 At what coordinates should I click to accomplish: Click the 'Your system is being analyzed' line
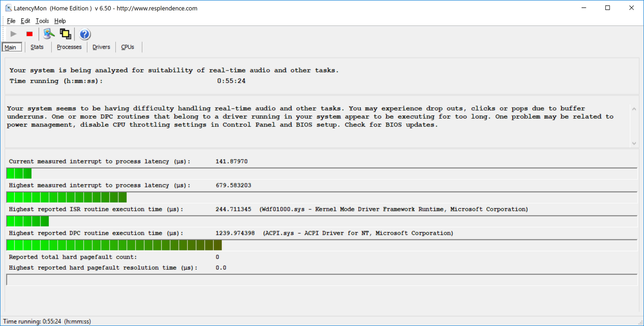click(174, 70)
